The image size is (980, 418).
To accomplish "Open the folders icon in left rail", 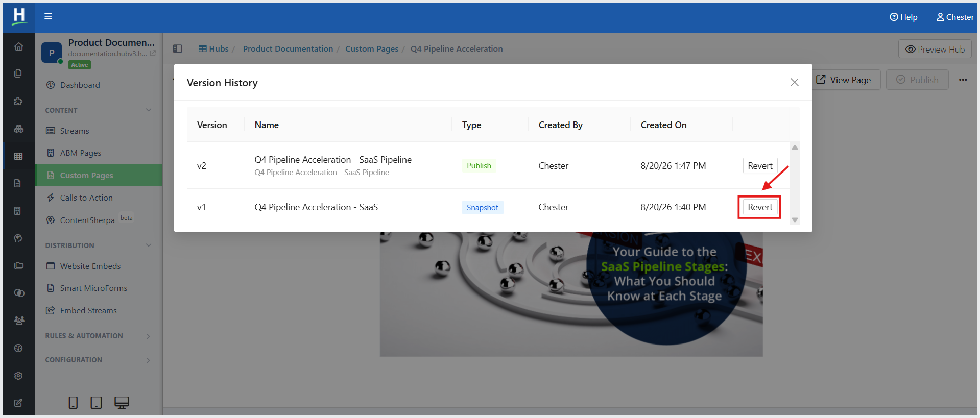I will [19, 266].
